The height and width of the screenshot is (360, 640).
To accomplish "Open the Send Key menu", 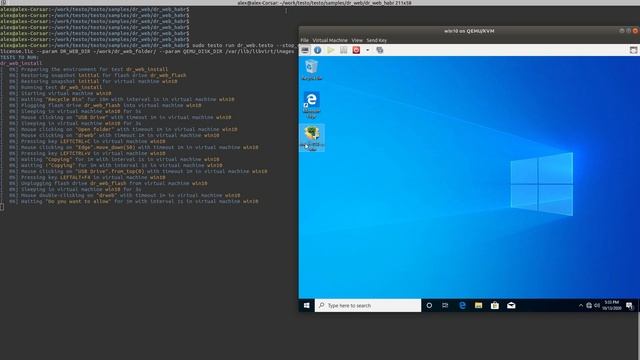I will click(x=376, y=40).
